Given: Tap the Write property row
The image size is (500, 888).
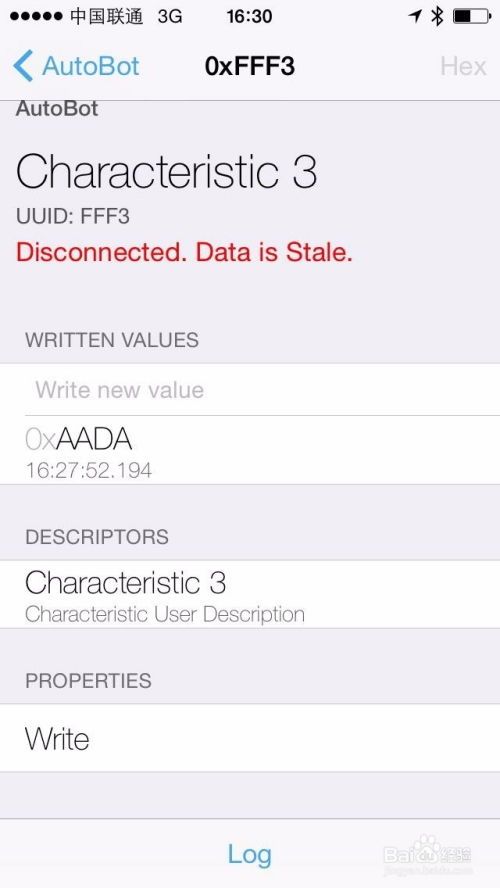Looking at the screenshot, I should point(250,738).
